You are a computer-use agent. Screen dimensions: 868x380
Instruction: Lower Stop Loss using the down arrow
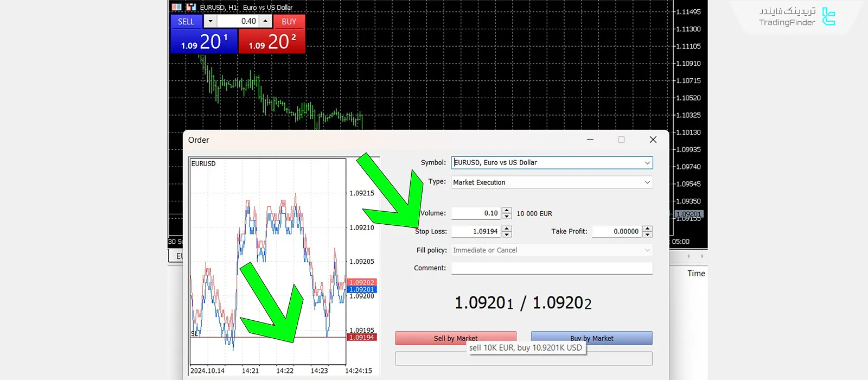click(507, 235)
